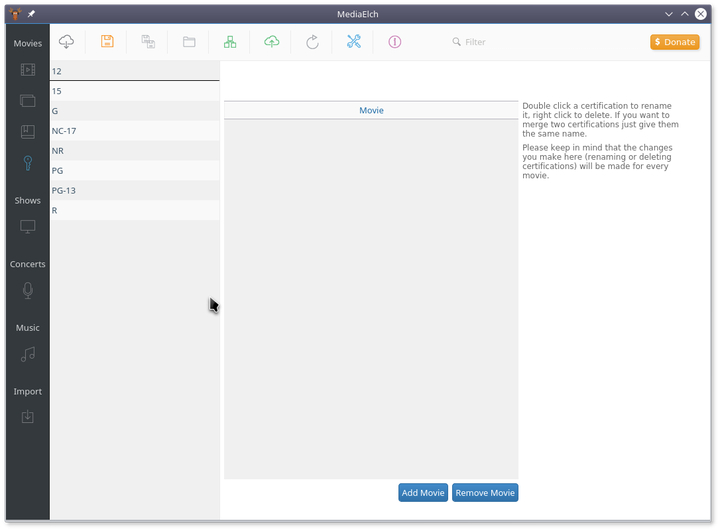The height and width of the screenshot is (531, 720).
Task: Click the orange Save floppy icon
Action: tap(107, 42)
